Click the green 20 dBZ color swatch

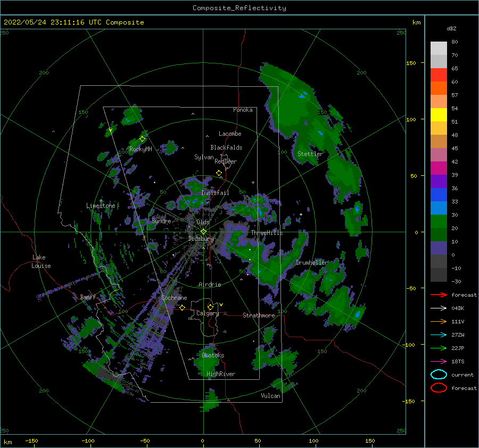click(x=439, y=222)
